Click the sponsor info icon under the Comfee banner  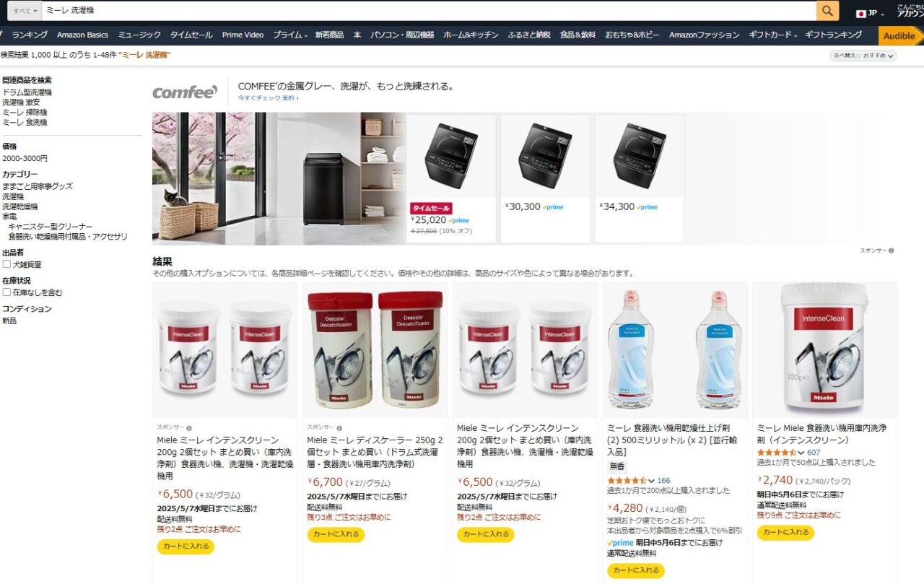(891, 250)
